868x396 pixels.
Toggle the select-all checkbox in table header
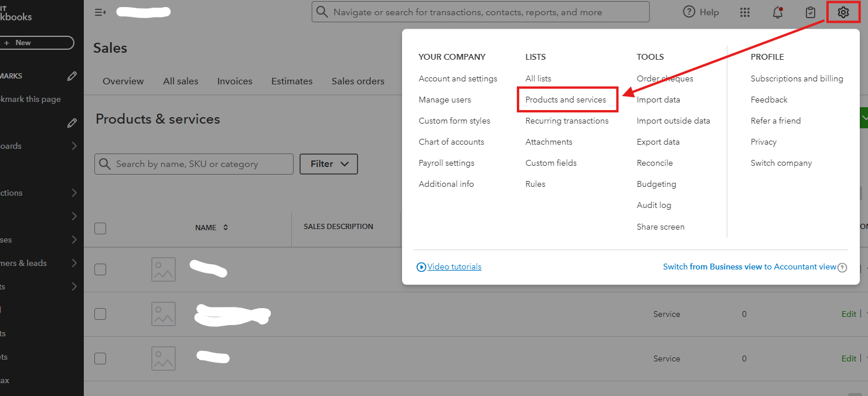100,228
